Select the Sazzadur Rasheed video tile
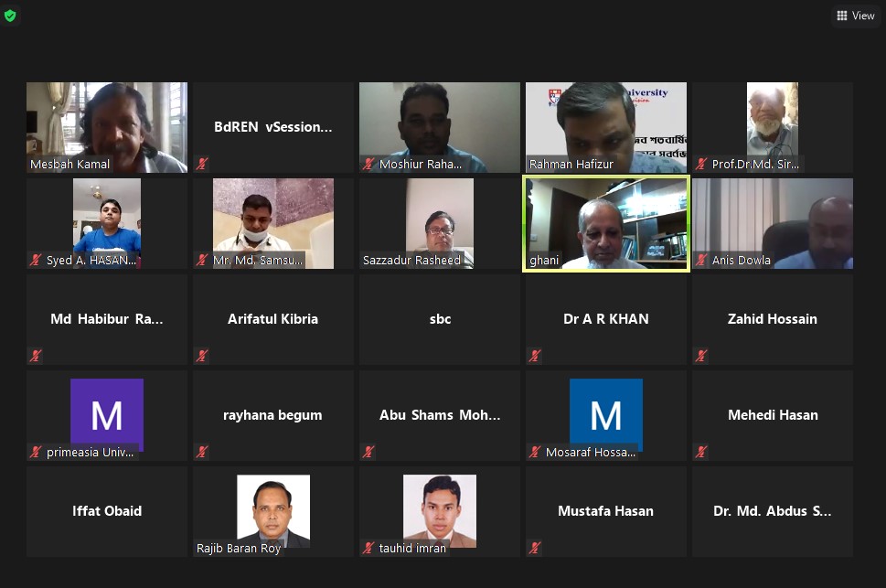The height and width of the screenshot is (588, 886). click(440, 224)
